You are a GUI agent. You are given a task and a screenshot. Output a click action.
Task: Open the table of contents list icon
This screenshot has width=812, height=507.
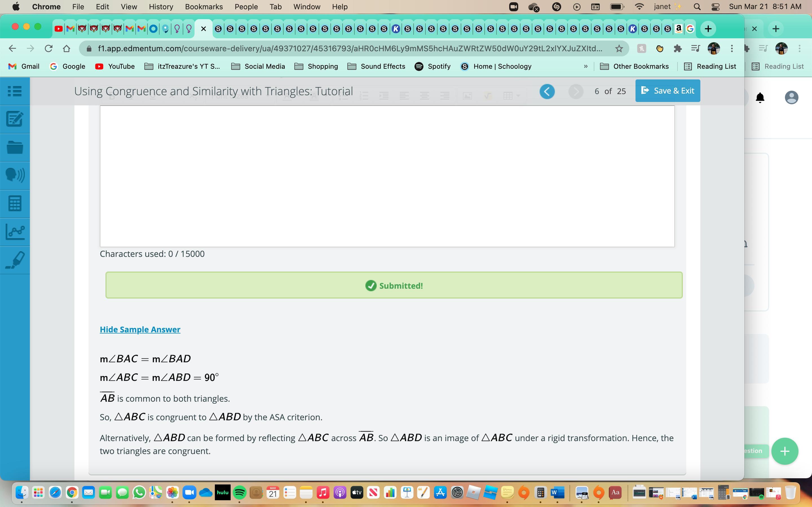(15, 91)
